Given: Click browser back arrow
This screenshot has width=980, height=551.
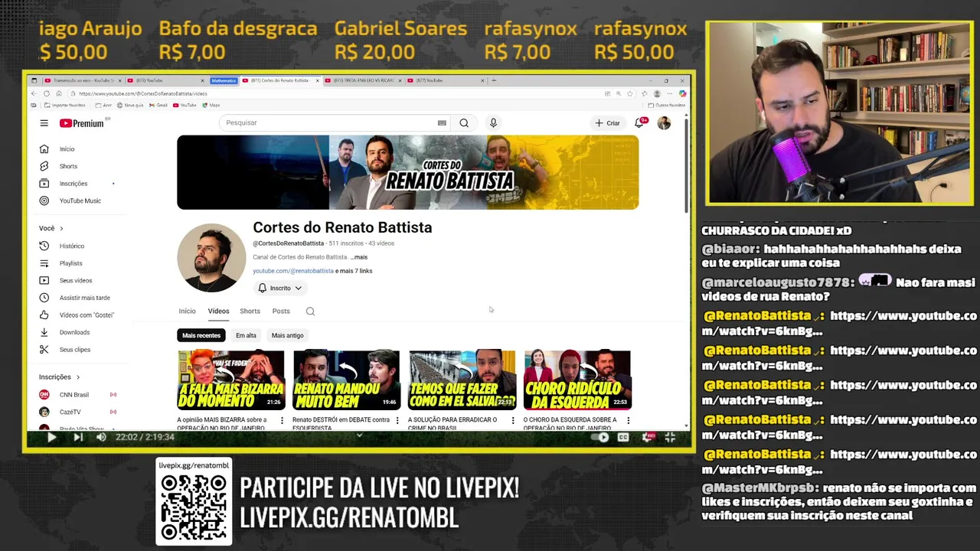Looking at the screenshot, I should (34, 93).
